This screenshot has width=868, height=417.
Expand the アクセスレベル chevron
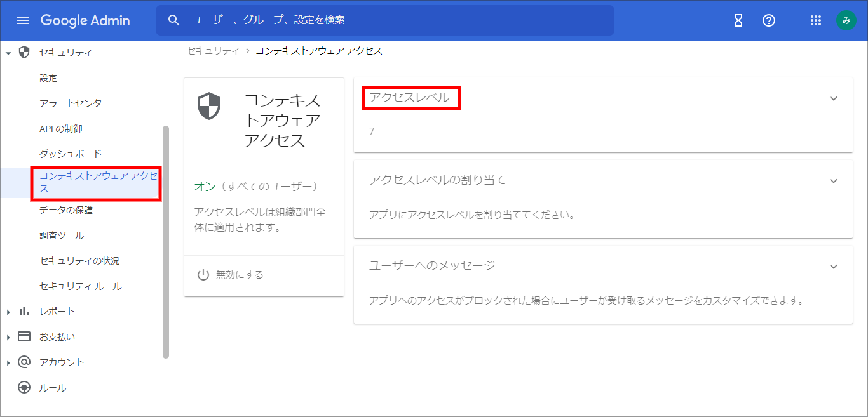click(x=834, y=98)
